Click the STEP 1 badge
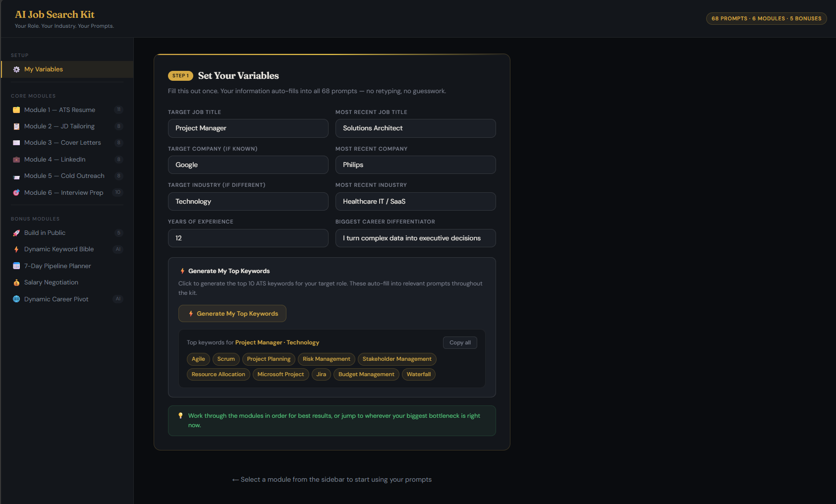The height and width of the screenshot is (504, 836). point(180,76)
